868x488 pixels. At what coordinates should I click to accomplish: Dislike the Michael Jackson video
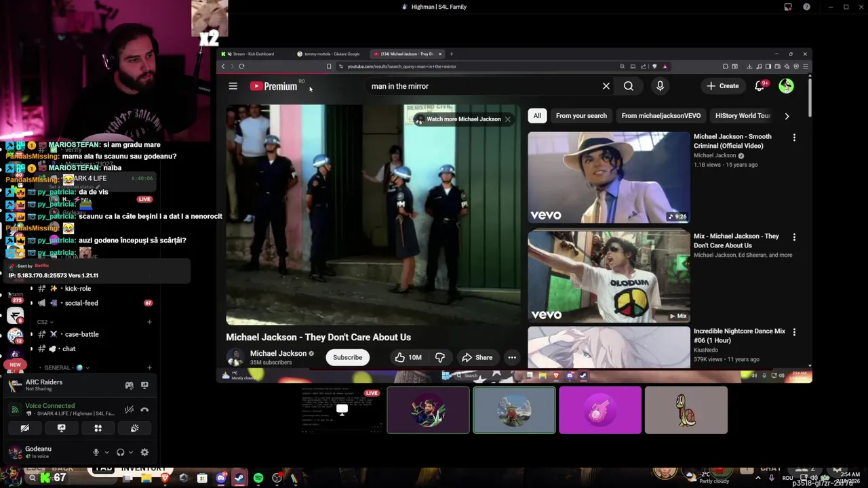pyautogui.click(x=440, y=357)
